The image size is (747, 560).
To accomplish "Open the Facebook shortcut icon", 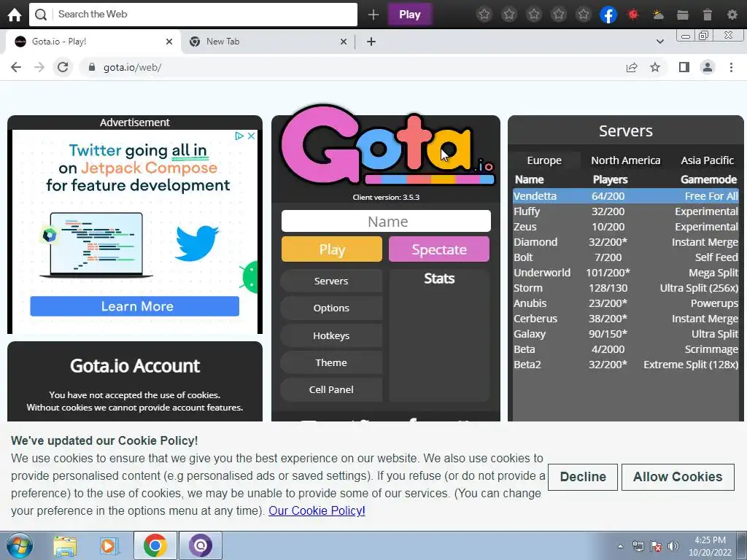I will click(x=608, y=15).
